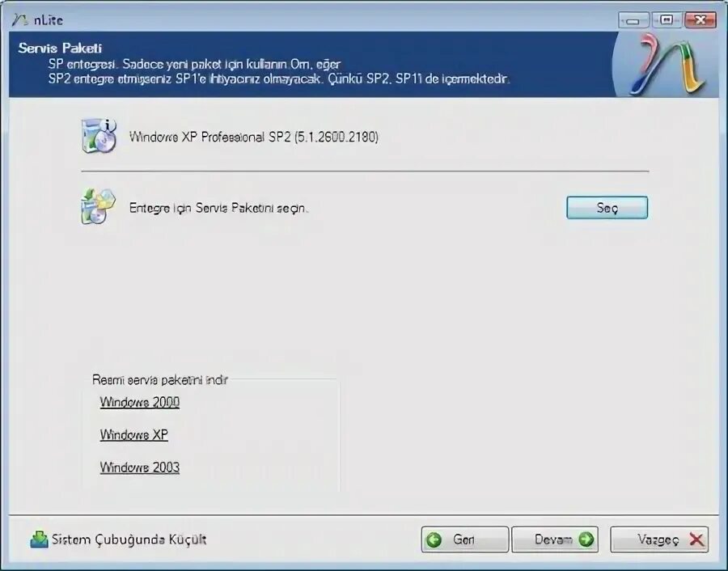This screenshot has height=571, width=728.
Task: Maximize the nLite window
Action: pos(667,20)
